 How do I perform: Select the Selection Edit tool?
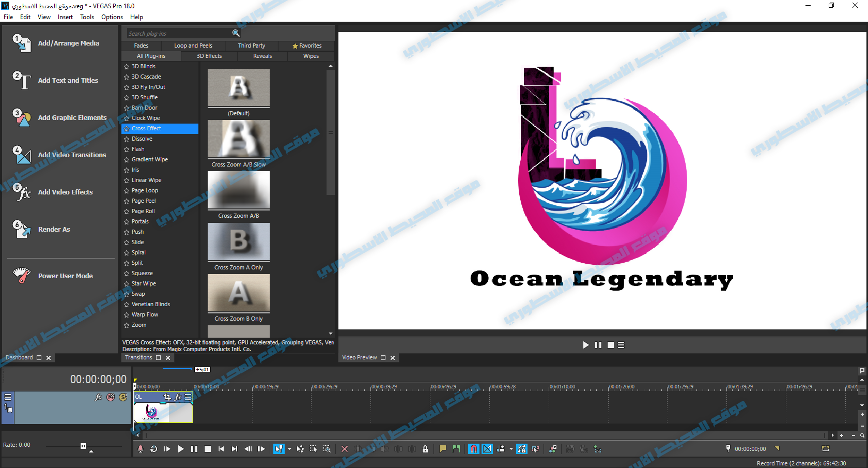314,449
